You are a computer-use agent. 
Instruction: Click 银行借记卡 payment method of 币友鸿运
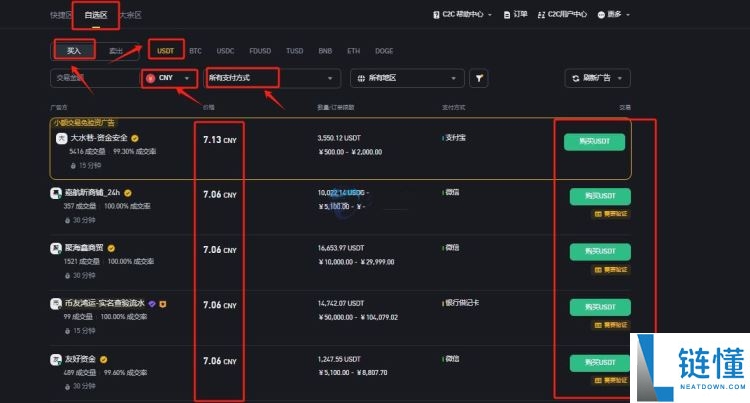tap(463, 303)
